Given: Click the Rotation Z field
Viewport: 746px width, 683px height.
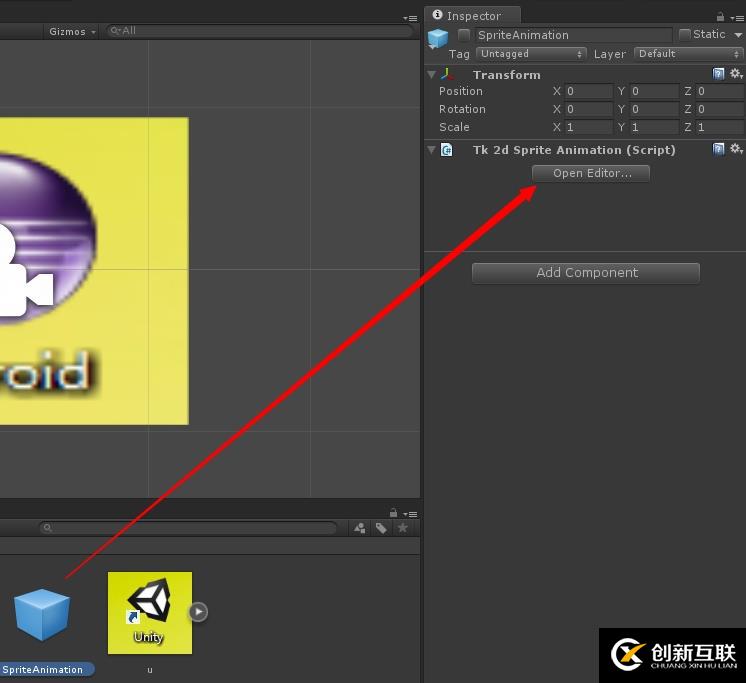Looking at the screenshot, I should point(720,109).
